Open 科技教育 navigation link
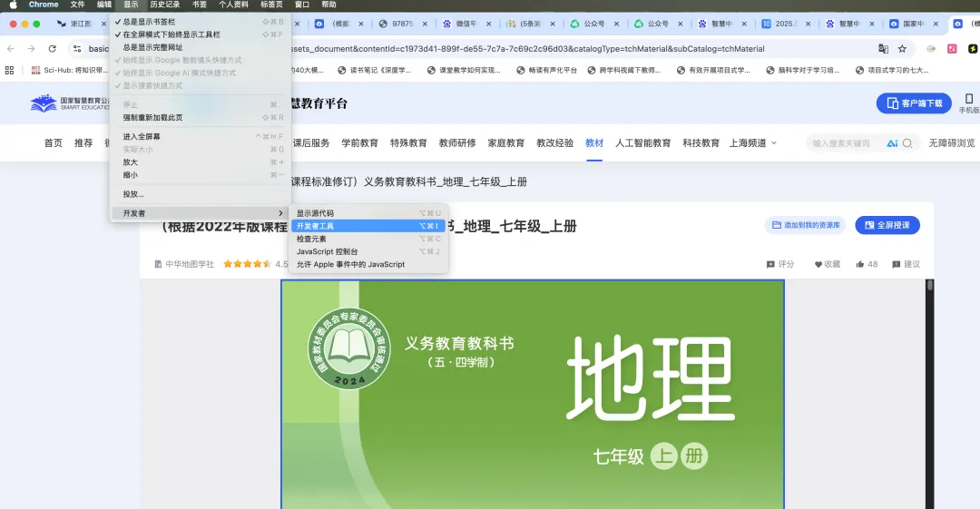 tap(701, 143)
